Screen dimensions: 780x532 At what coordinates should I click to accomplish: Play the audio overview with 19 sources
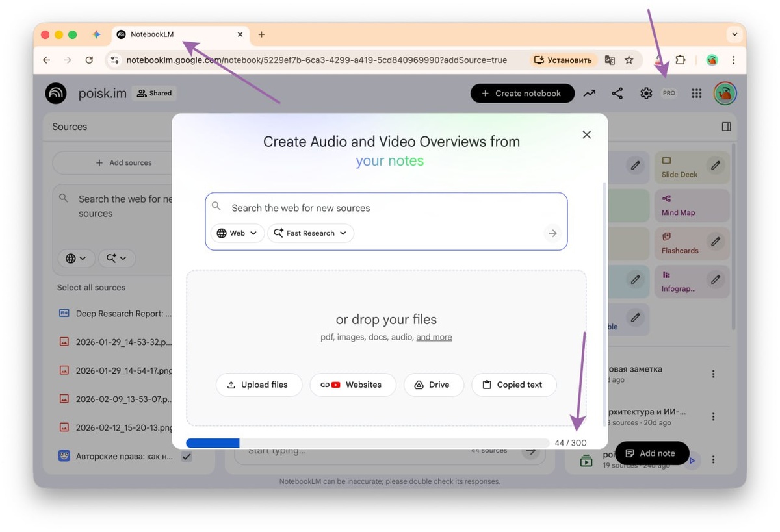(692, 461)
